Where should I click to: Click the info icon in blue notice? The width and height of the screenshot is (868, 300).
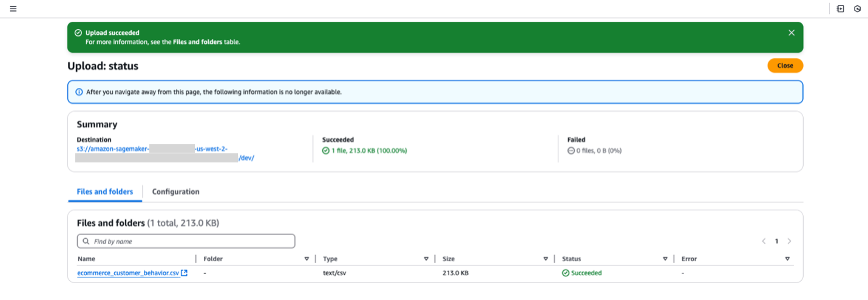tap(79, 92)
